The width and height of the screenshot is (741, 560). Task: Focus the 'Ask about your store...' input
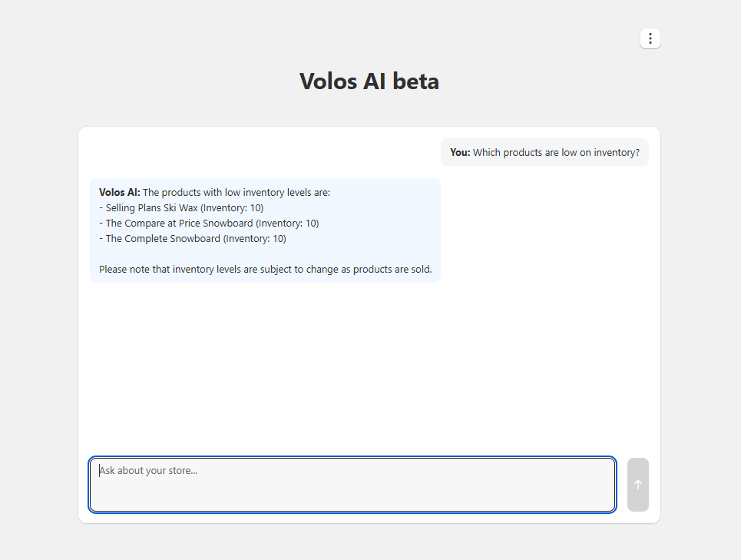pos(352,485)
